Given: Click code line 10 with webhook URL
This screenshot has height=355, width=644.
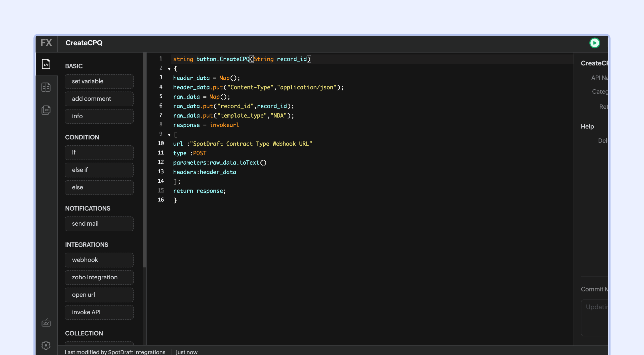Looking at the screenshot, I should click(x=242, y=144).
